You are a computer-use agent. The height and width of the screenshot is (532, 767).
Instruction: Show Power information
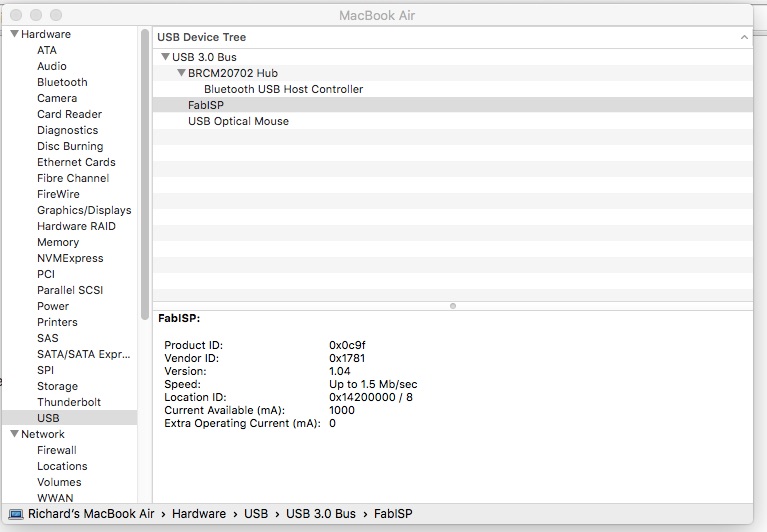pos(53,306)
